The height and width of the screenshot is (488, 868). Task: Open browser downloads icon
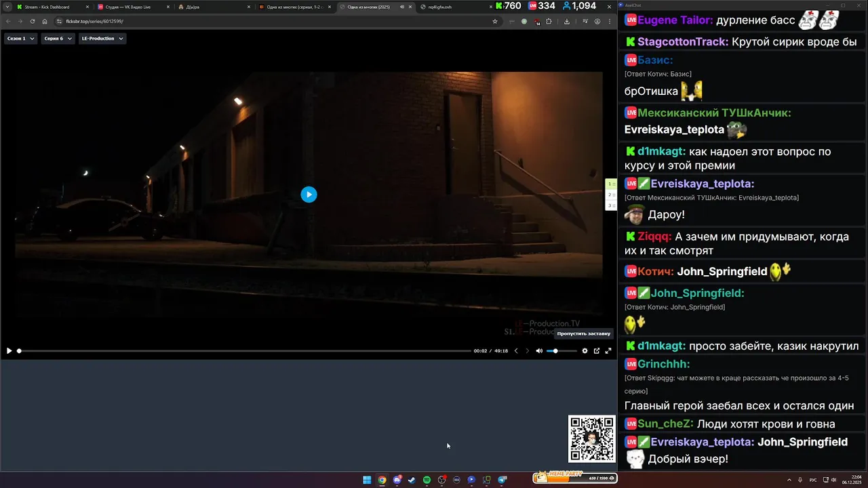point(567,21)
